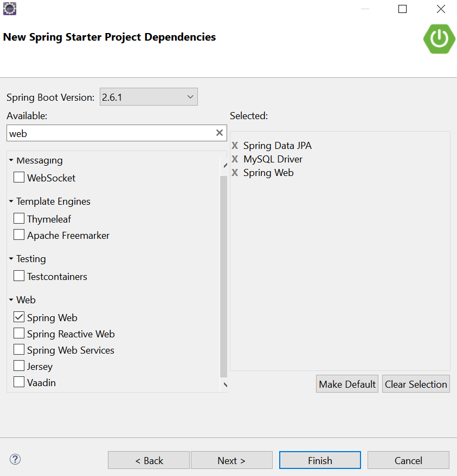Check the Jersey dependency
The width and height of the screenshot is (457, 476).
(x=19, y=366)
